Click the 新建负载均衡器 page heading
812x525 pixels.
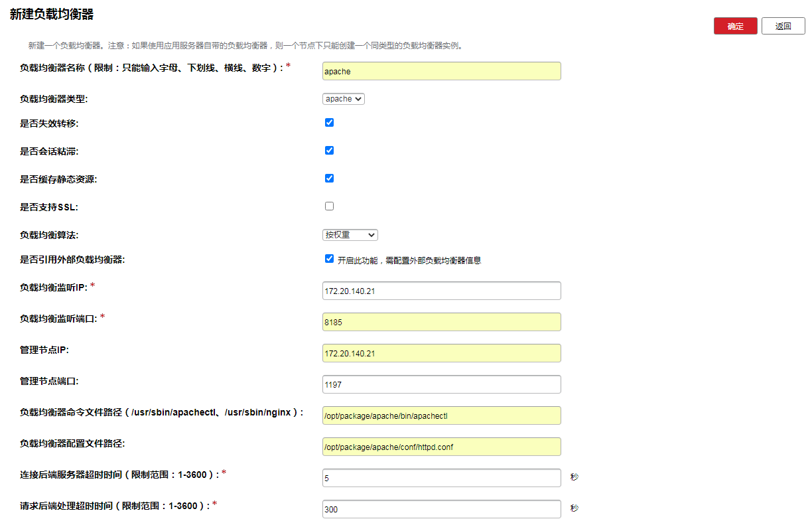coord(52,14)
